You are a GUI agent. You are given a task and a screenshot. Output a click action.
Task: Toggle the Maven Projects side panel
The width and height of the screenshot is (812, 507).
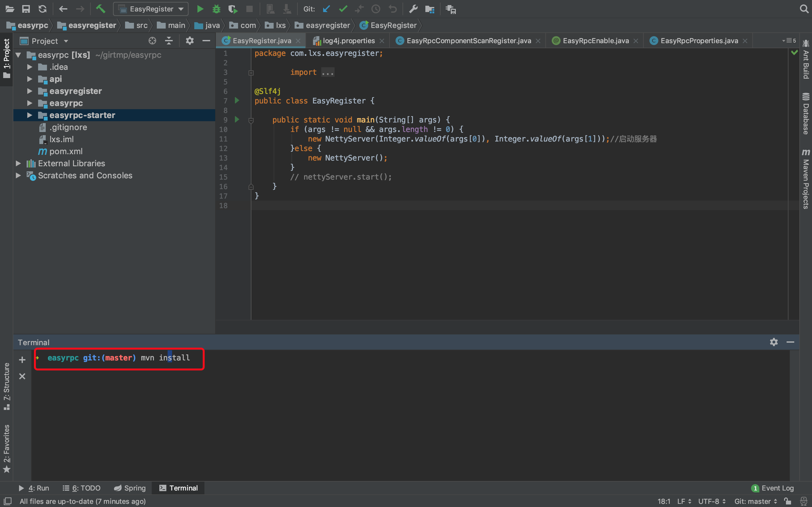(805, 179)
